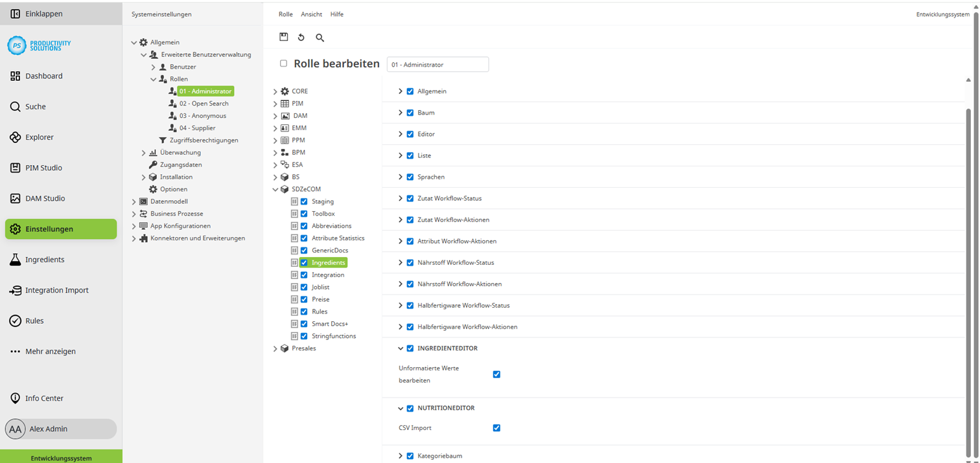Click the refresh icon in the toolbar
This screenshot has width=980, height=463.
[x=301, y=37]
